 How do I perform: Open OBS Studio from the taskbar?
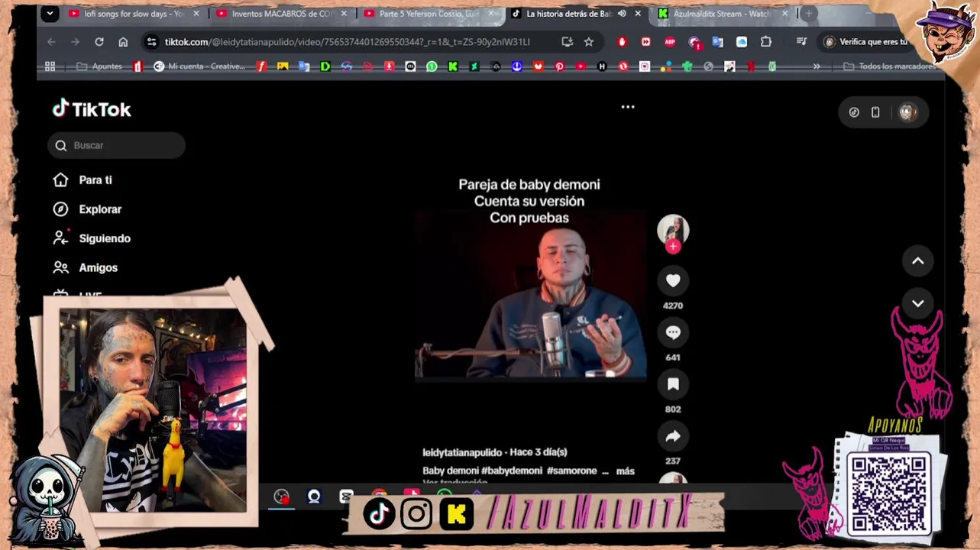(x=281, y=497)
